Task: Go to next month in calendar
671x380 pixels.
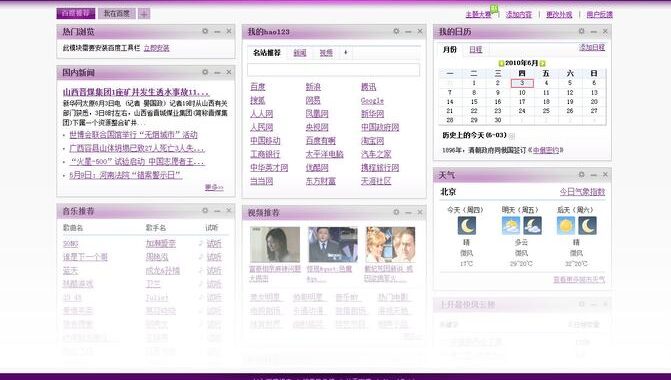Action: coord(543,63)
